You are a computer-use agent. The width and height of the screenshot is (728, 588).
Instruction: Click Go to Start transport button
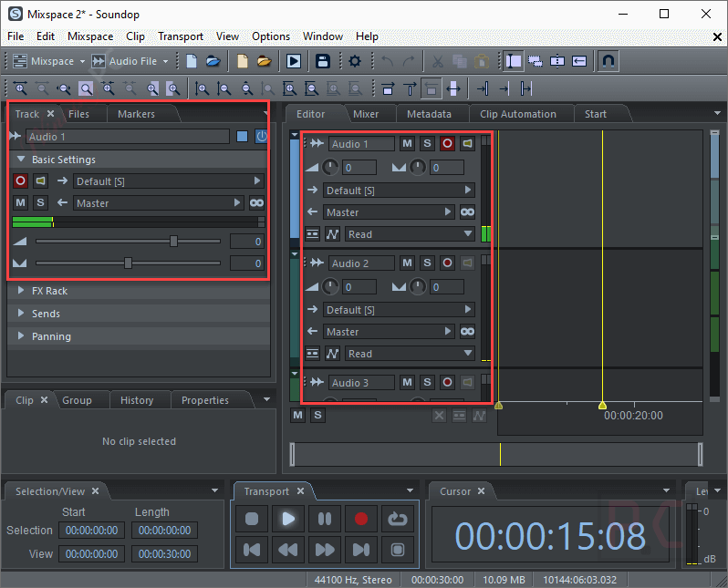point(252,550)
